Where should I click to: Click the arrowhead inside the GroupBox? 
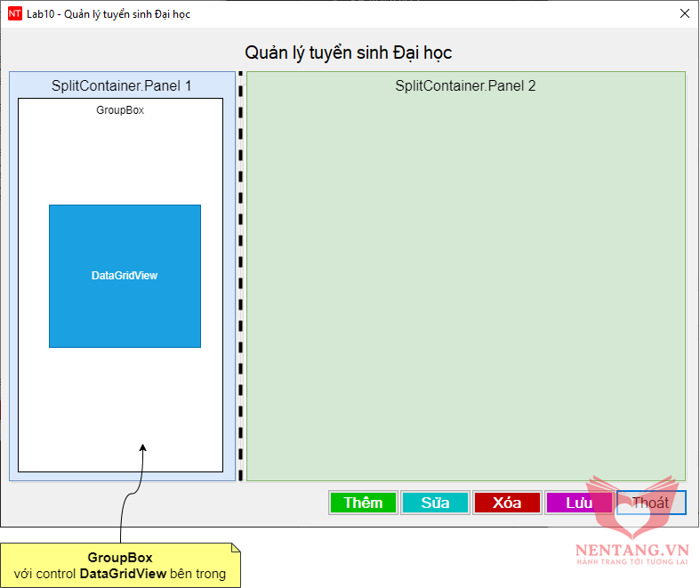click(142, 448)
